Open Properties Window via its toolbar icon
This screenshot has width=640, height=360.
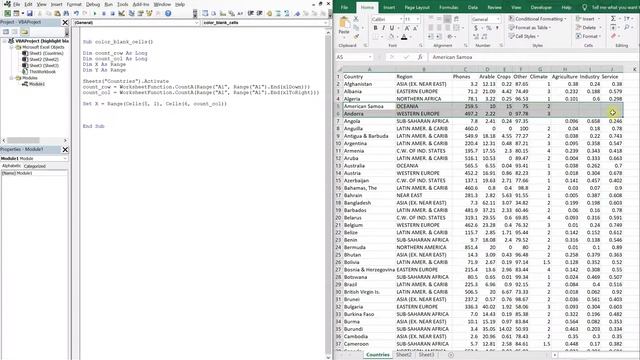point(140,13)
